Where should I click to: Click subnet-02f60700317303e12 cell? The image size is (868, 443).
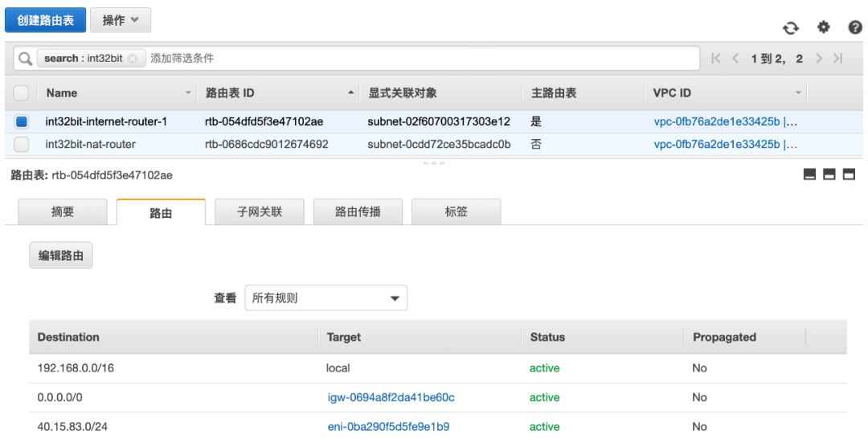pyautogui.click(x=439, y=121)
